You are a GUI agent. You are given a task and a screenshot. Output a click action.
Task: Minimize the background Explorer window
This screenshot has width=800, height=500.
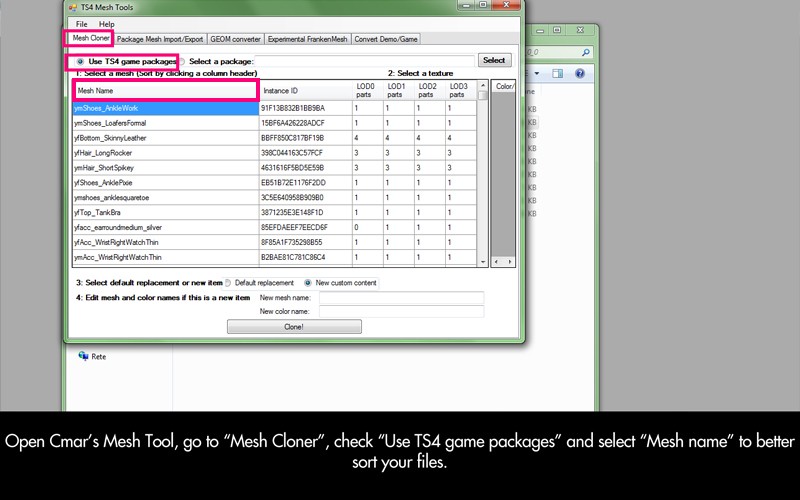(x=540, y=30)
